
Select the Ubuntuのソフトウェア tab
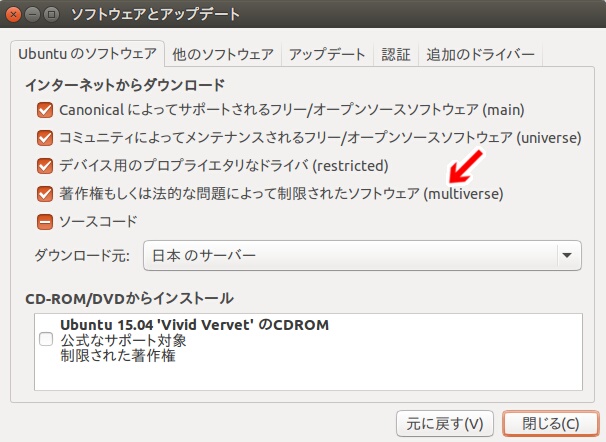88,53
